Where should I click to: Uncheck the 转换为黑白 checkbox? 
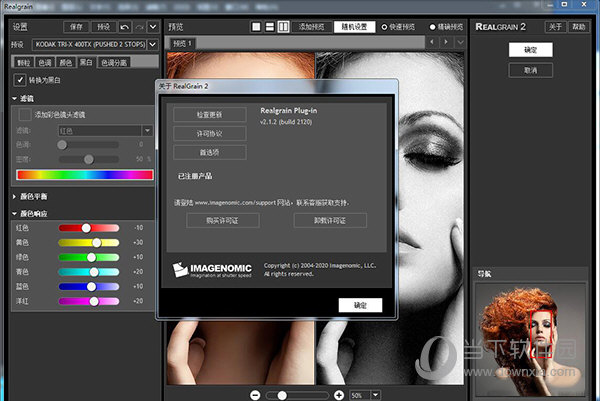20,80
